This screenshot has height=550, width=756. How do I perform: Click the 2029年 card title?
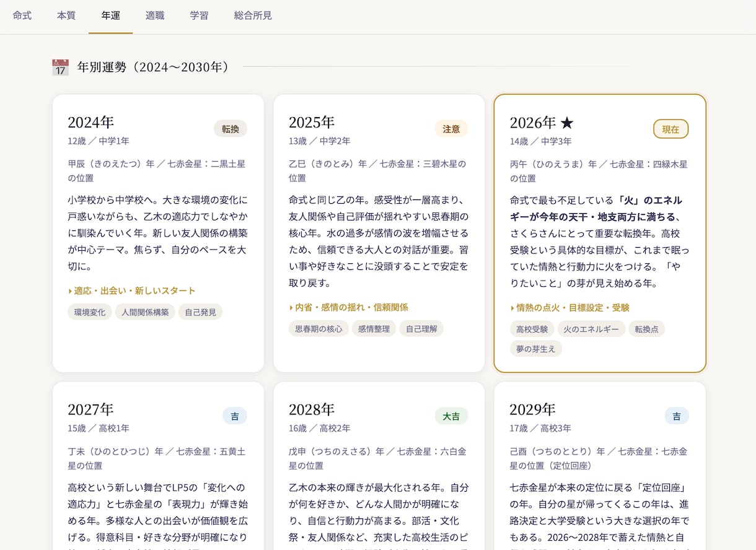[x=533, y=409]
